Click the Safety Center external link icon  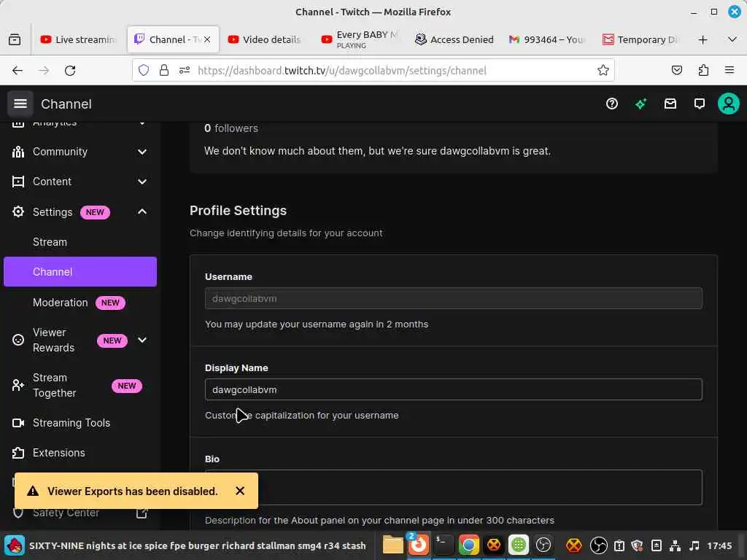click(142, 513)
